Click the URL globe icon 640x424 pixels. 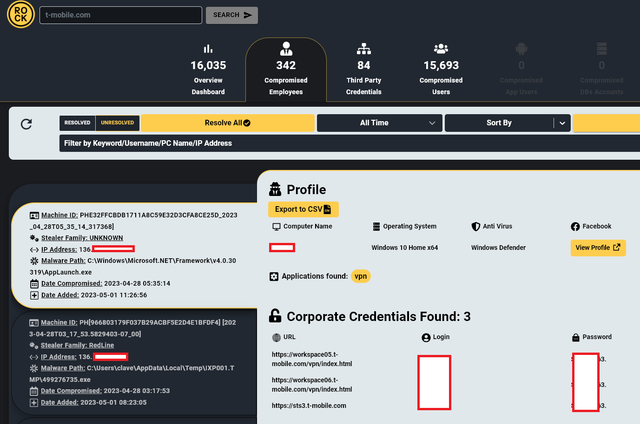[x=276, y=337]
